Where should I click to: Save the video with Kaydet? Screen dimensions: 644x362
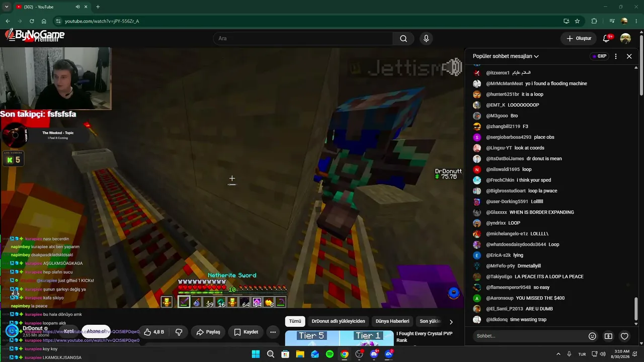tap(246, 332)
